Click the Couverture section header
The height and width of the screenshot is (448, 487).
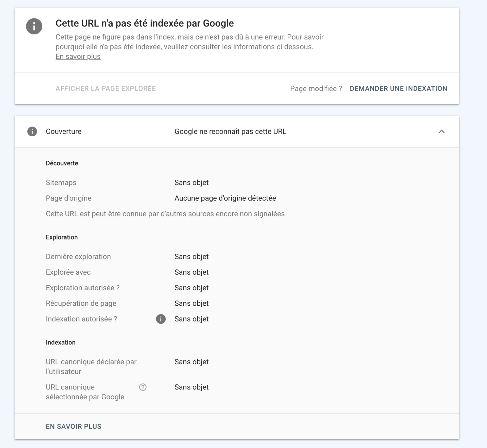point(63,132)
